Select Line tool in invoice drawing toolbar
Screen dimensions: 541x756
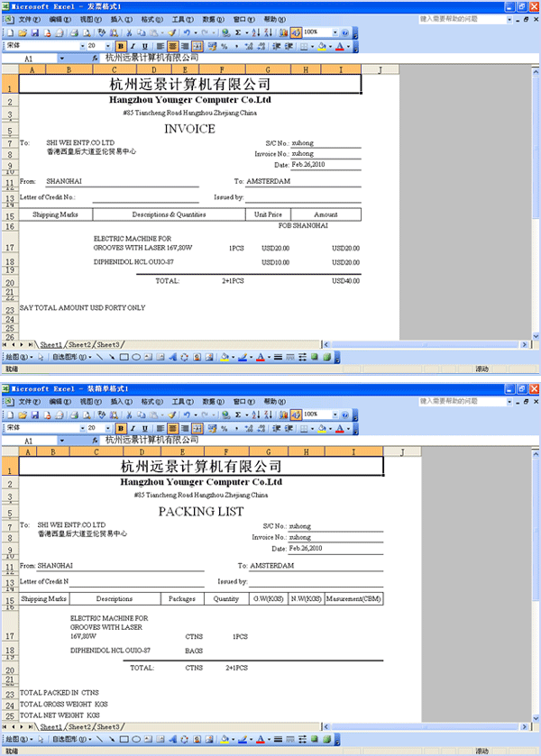(99, 357)
